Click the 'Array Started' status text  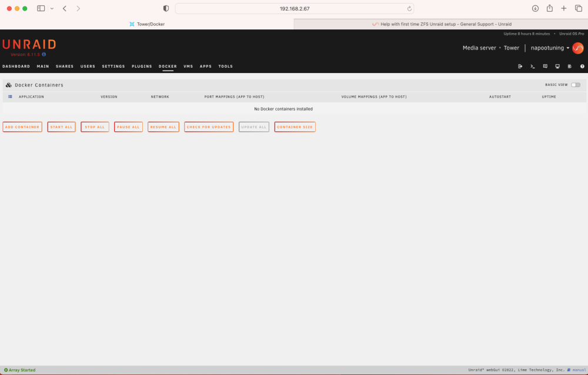[x=22, y=370]
